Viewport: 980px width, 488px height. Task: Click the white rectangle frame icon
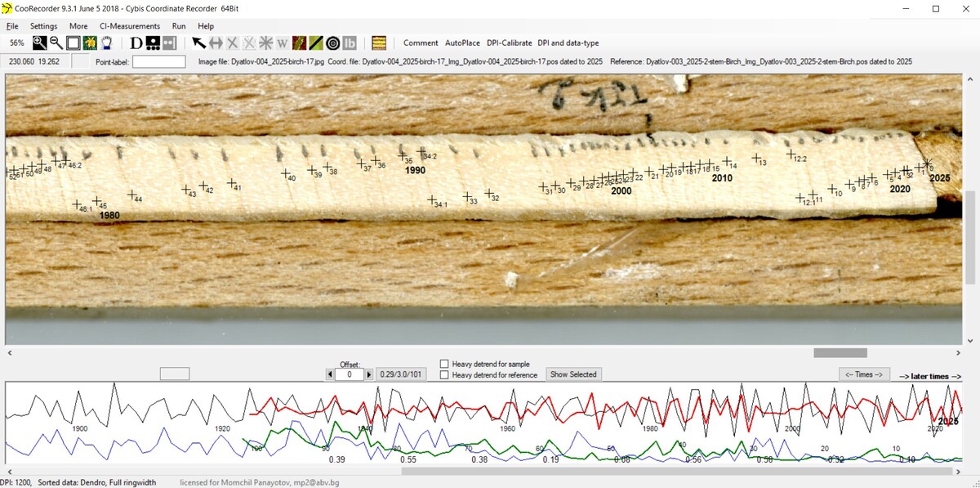(x=73, y=43)
